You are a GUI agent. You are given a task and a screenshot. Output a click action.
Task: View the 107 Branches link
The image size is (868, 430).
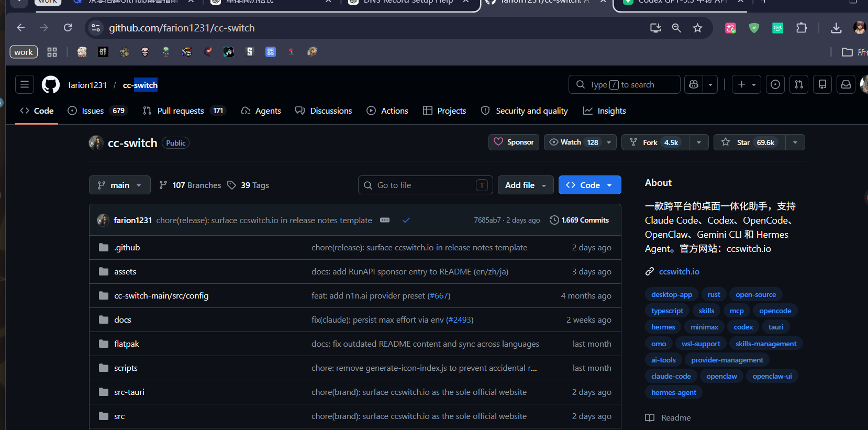(191, 185)
